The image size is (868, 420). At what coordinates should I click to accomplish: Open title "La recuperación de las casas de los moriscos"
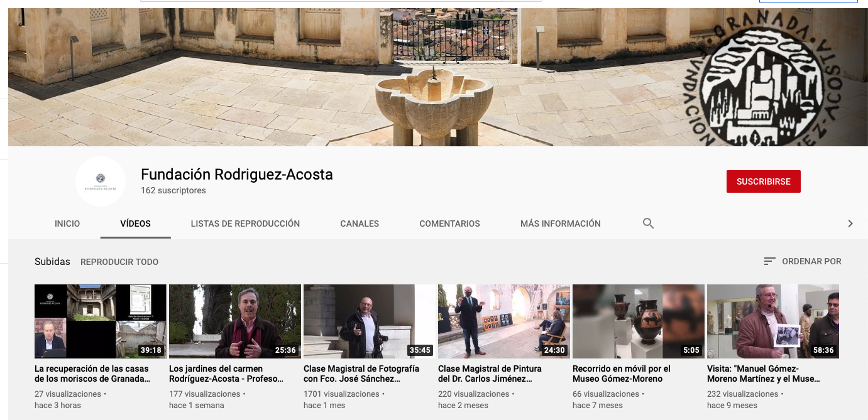(x=92, y=374)
